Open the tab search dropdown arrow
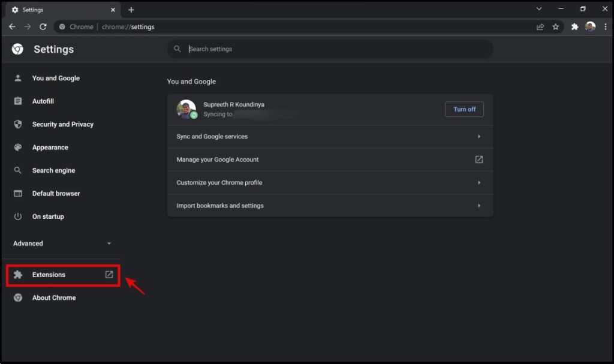The height and width of the screenshot is (364, 614). pyautogui.click(x=539, y=8)
